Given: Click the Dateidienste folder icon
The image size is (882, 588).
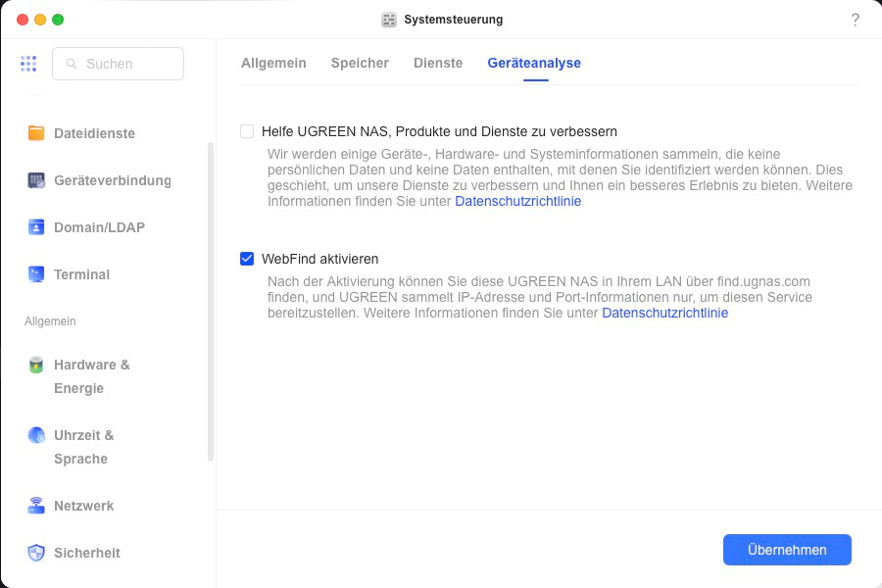Looking at the screenshot, I should tap(36, 133).
